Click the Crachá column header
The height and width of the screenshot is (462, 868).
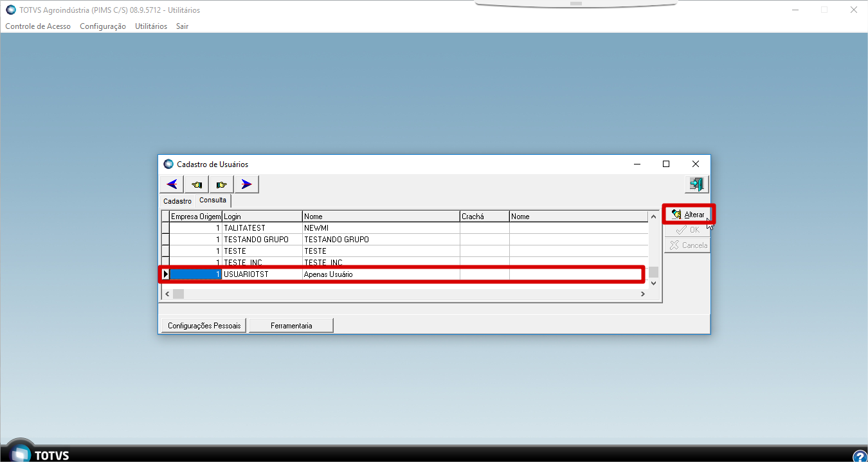485,217
